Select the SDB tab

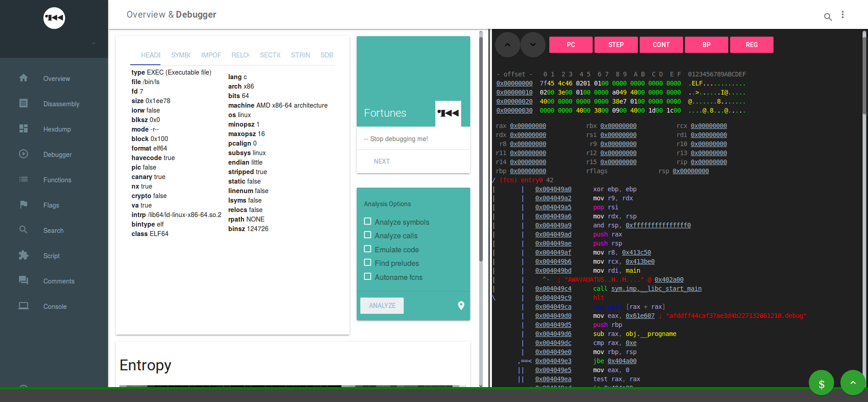(327, 55)
